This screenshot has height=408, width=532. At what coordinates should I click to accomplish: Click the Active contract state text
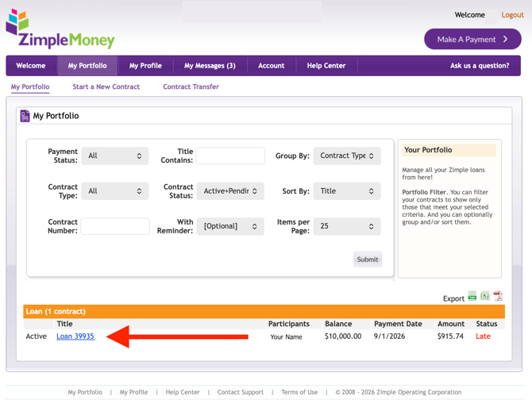click(37, 336)
